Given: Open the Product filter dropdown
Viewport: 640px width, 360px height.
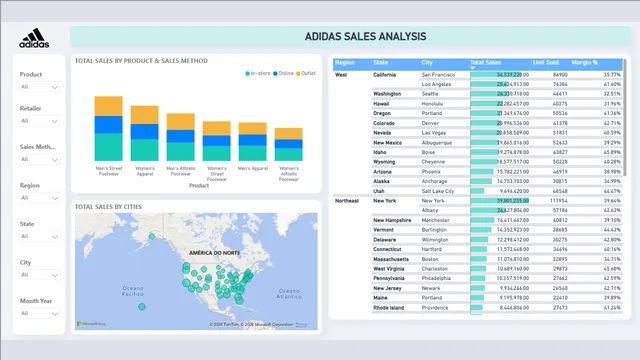Looking at the screenshot, I should point(40,87).
